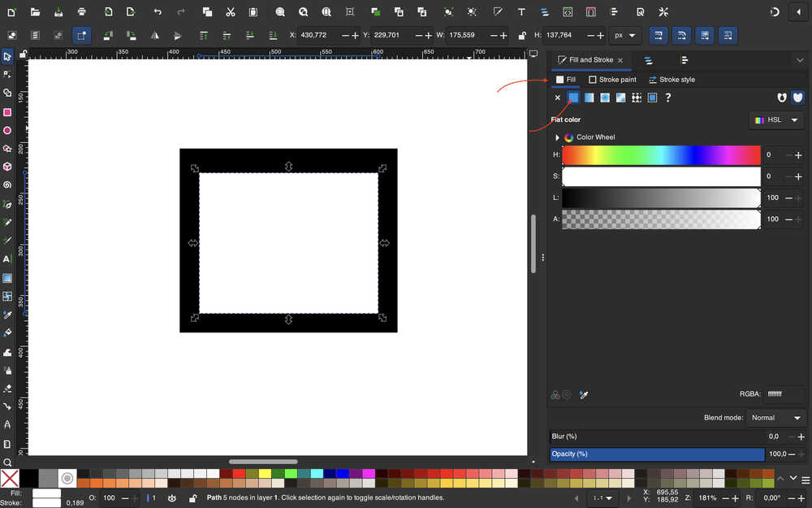Open the docked dialogs chevron menu
This screenshot has height=508, width=812.
coord(800,60)
